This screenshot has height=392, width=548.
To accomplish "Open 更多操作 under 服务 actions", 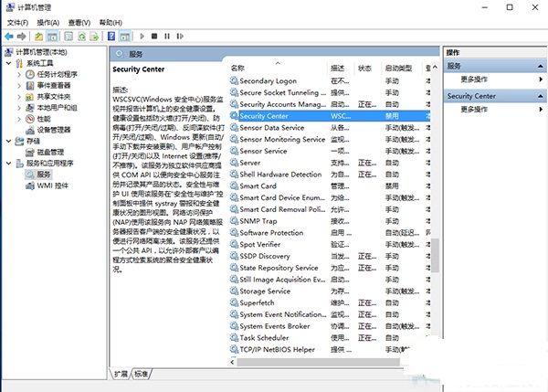I will tap(474, 79).
